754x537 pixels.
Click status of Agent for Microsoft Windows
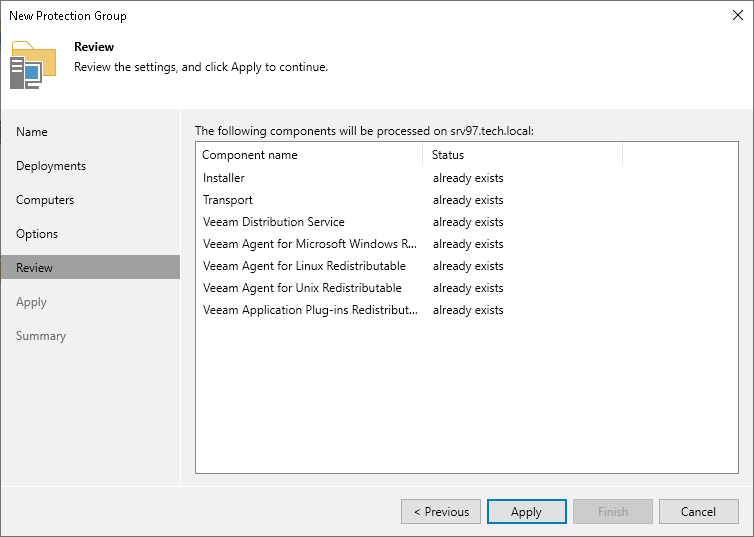(x=468, y=244)
